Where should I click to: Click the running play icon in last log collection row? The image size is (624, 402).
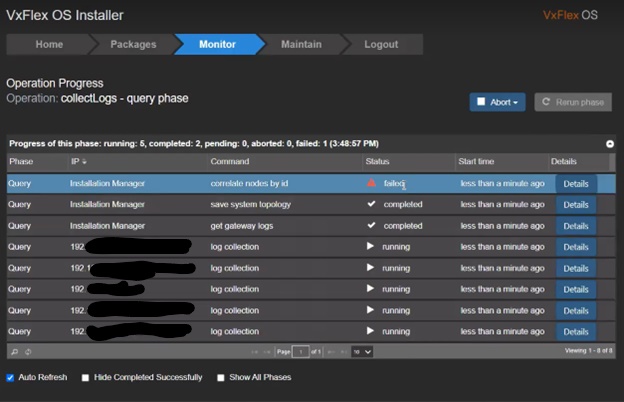click(372, 331)
